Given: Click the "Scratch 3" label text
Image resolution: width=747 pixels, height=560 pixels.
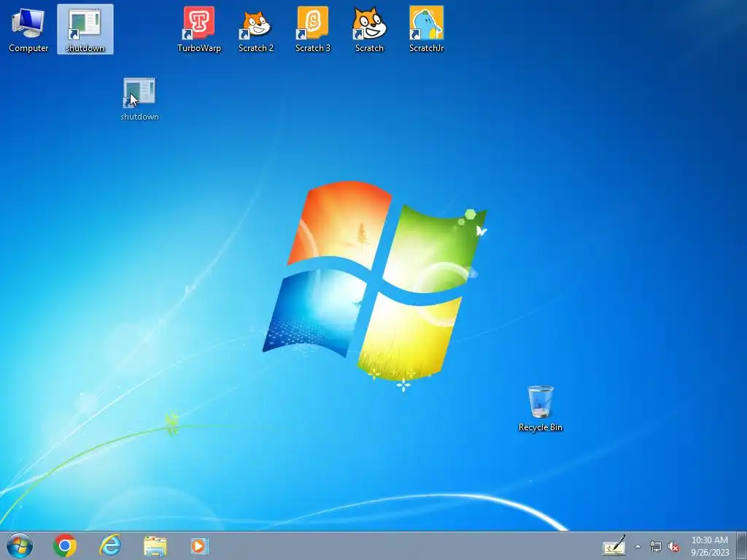Looking at the screenshot, I should click(x=312, y=48).
